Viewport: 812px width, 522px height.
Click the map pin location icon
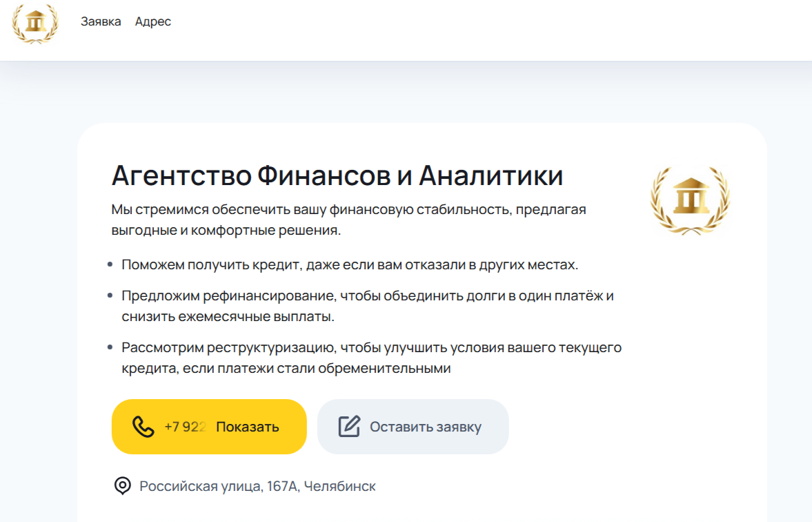(123, 485)
